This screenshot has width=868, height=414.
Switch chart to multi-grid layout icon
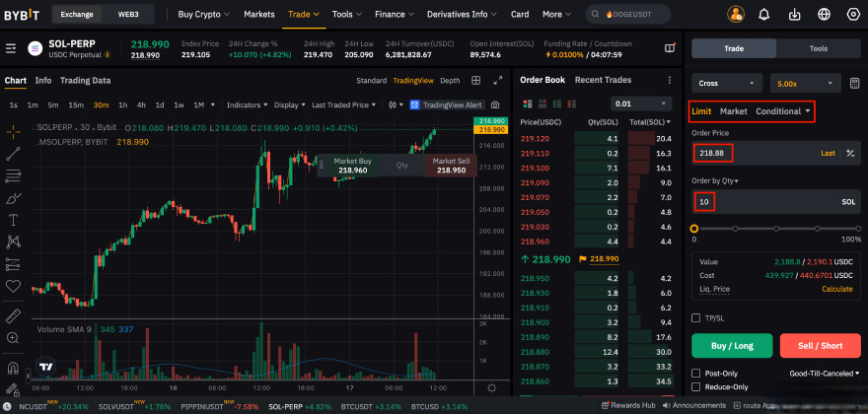click(475, 80)
